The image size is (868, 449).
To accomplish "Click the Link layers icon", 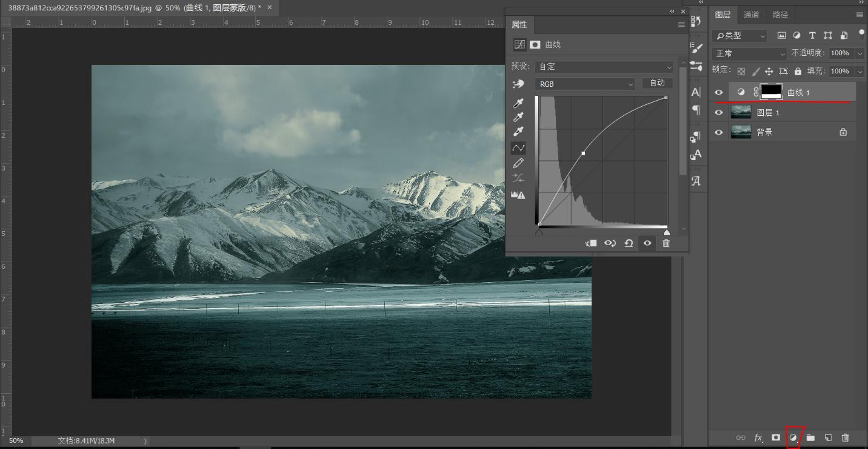I will pos(741,437).
